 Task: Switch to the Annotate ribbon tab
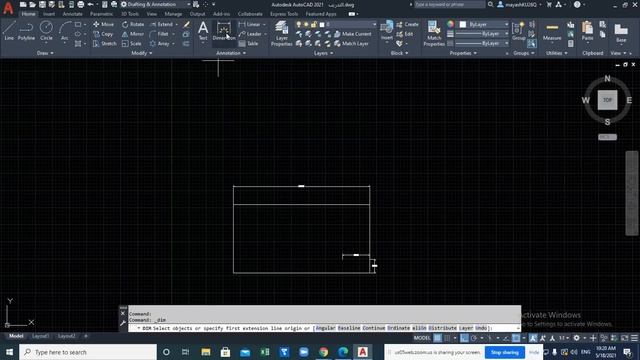pyautogui.click(x=73, y=14)
